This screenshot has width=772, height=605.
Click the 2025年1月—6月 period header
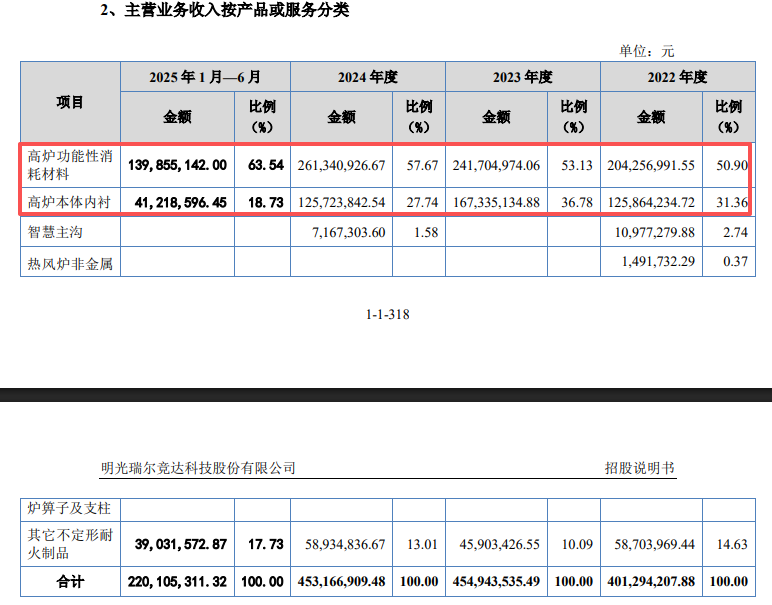(x=205, y=77)
